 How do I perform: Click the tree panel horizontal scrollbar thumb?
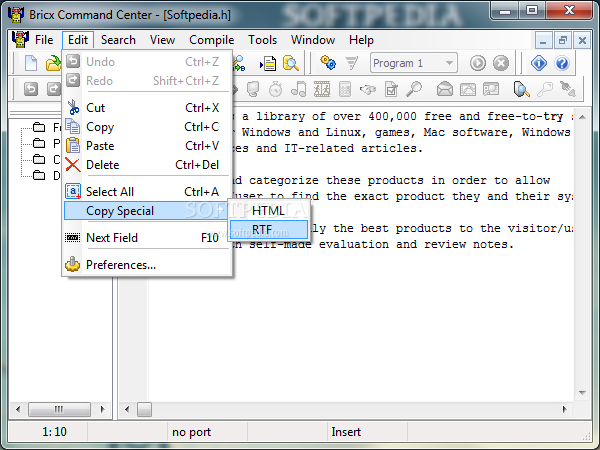(x=59, y=409)
